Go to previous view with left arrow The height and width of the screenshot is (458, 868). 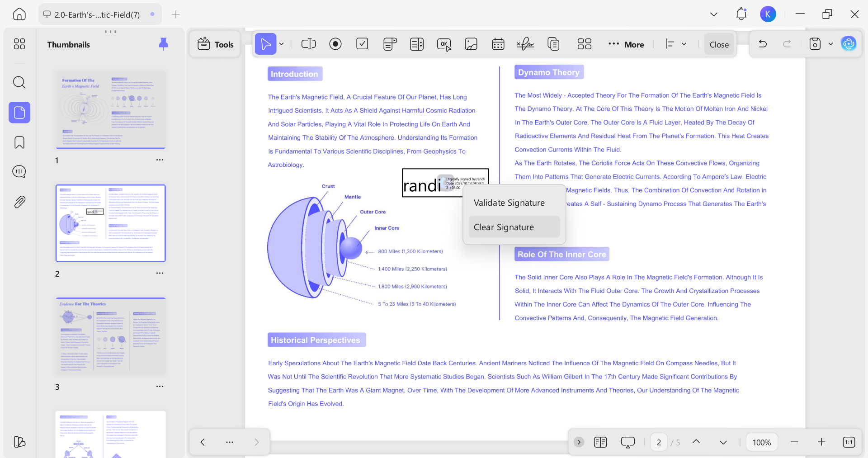coord(203,442)
